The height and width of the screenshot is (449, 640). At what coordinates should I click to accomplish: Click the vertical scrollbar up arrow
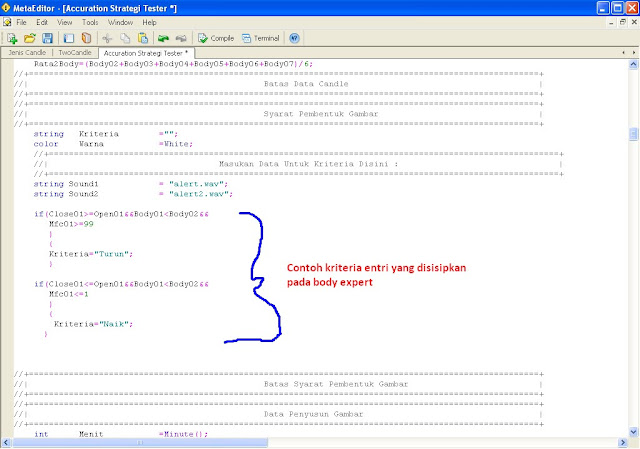tap(633, 64)
